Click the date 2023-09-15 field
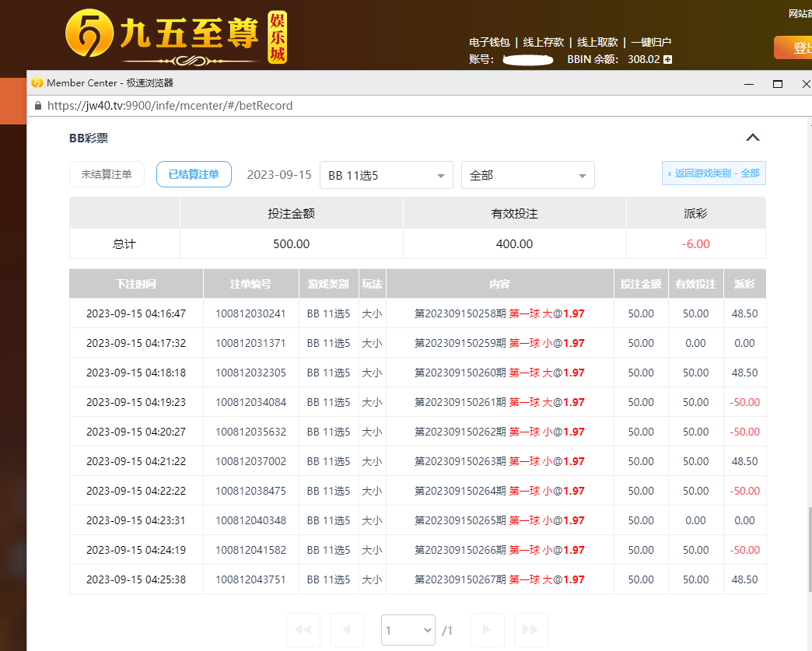 click(x=279, y=175)
